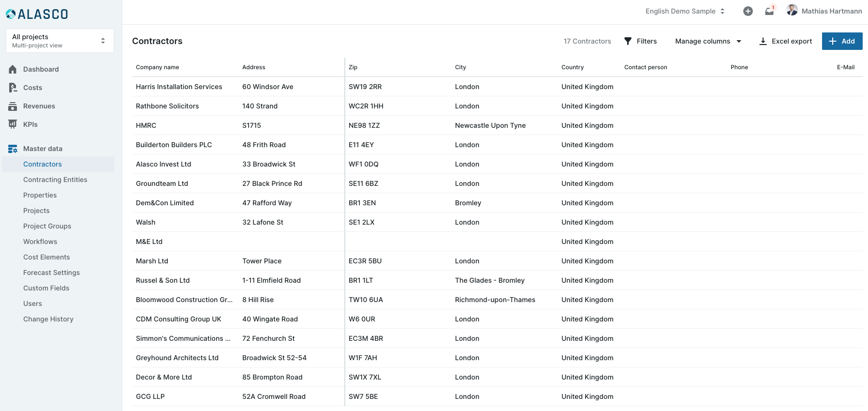
Task: Select the Rathbone Solicitors row
Action: pyautogui.click(x=167, y=106)
